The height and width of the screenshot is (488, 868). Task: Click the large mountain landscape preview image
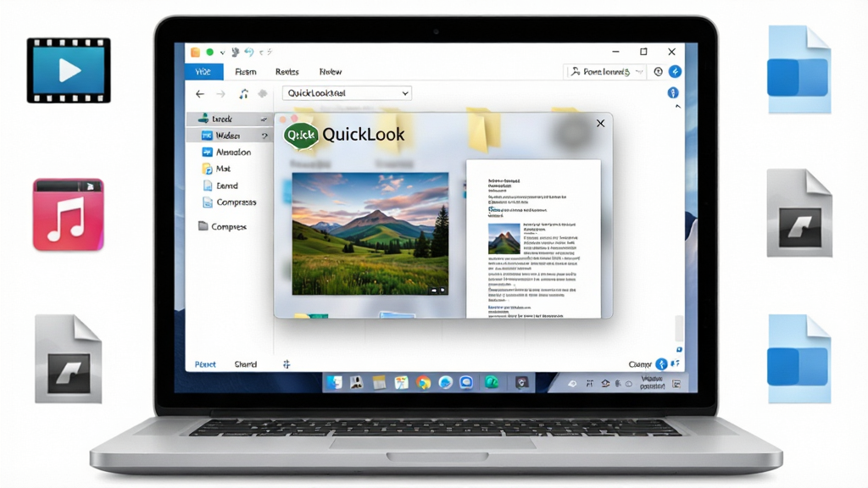pyautogui.click(x=370, y=234)
